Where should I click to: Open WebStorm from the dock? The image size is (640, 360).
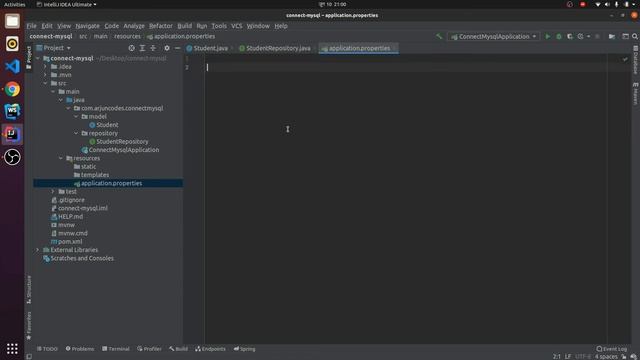point(12,111)
